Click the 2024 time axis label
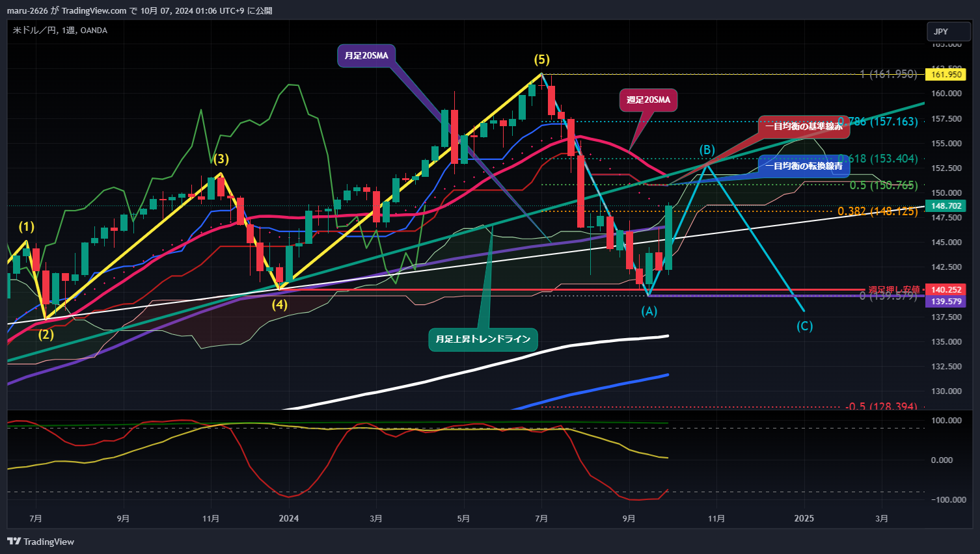Viewport: 980px width, 554px height. tap(288, 518)
